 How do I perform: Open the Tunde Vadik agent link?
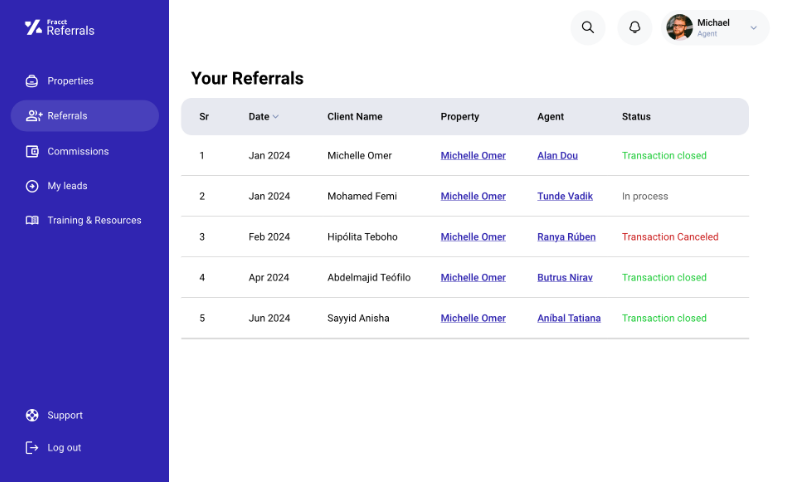tap(565, 196)
